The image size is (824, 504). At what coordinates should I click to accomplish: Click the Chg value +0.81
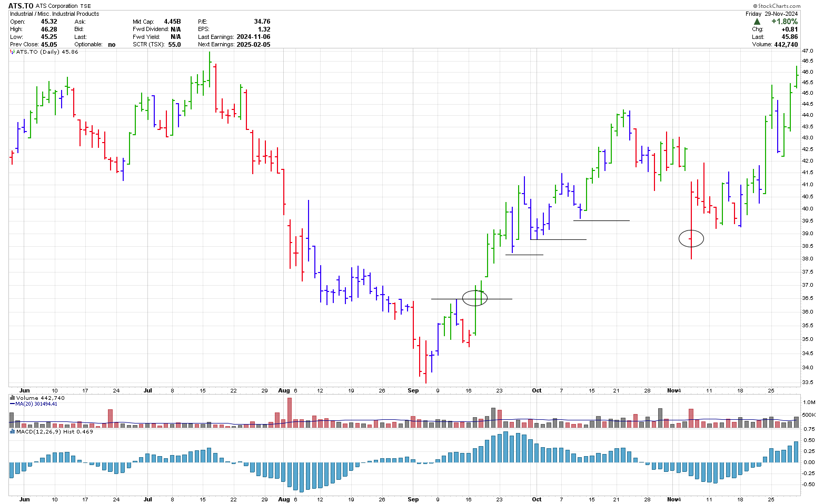[789, 29]
